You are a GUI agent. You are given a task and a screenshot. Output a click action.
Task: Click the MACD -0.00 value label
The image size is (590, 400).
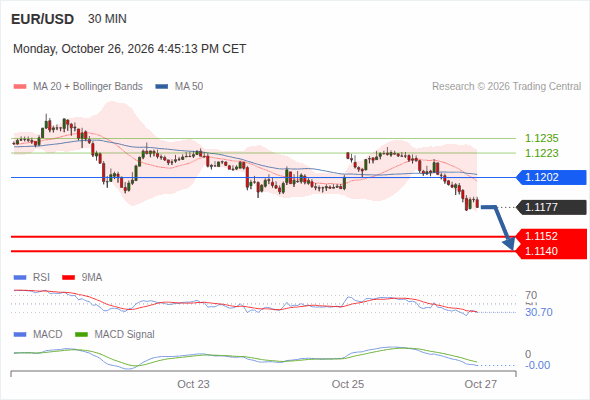(538, 365)
